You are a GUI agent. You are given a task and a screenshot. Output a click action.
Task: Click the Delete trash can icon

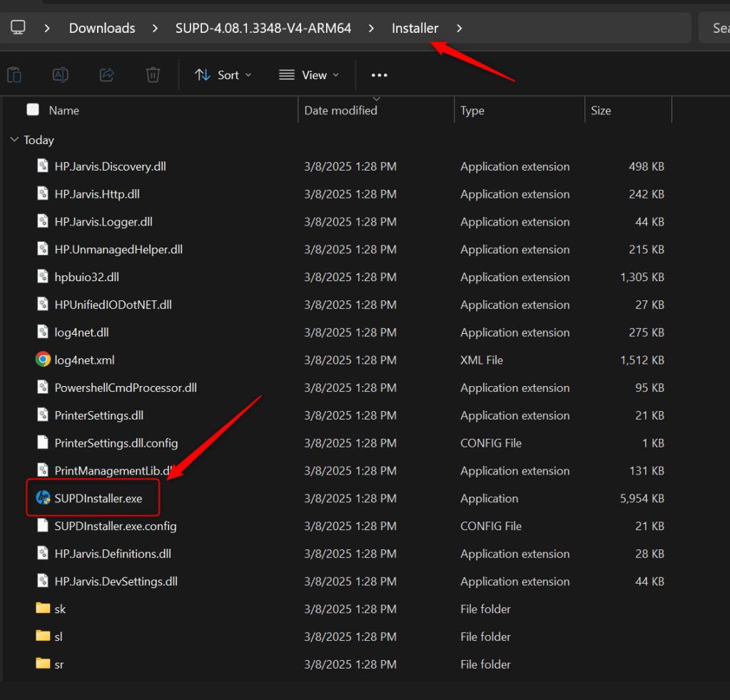pyautogui.click(x=153, y=75)
